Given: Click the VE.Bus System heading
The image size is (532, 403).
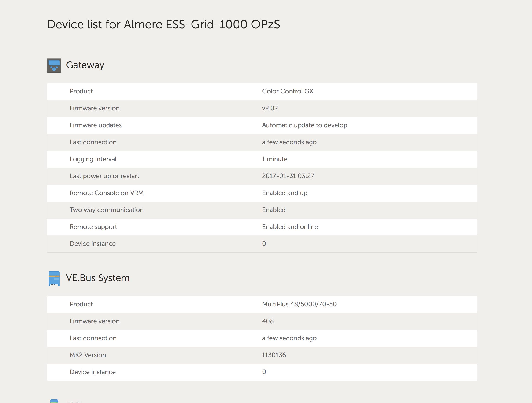Looking at the screenshot, I should point(98,278).
